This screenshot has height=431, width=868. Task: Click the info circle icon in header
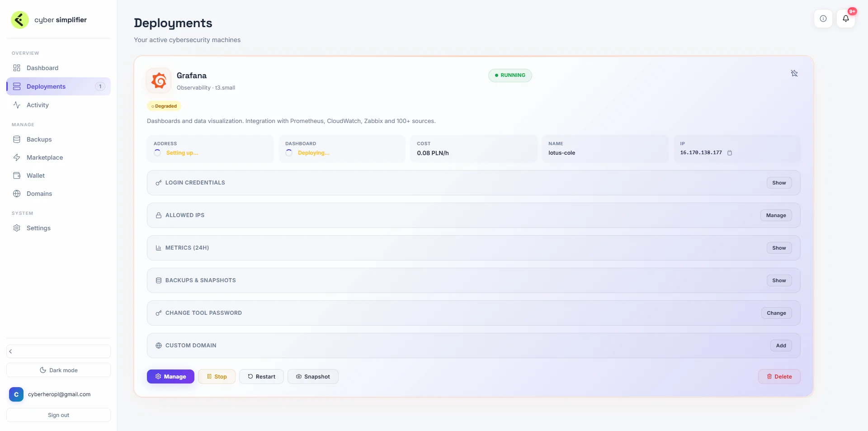pyautogui.click(x=823, y=19)
